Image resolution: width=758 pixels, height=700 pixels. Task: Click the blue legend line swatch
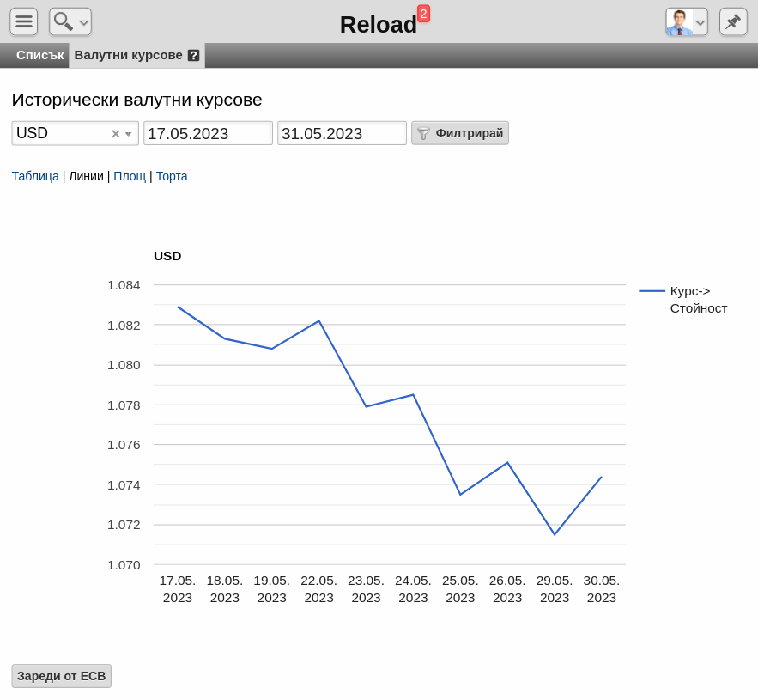[652, 291]
